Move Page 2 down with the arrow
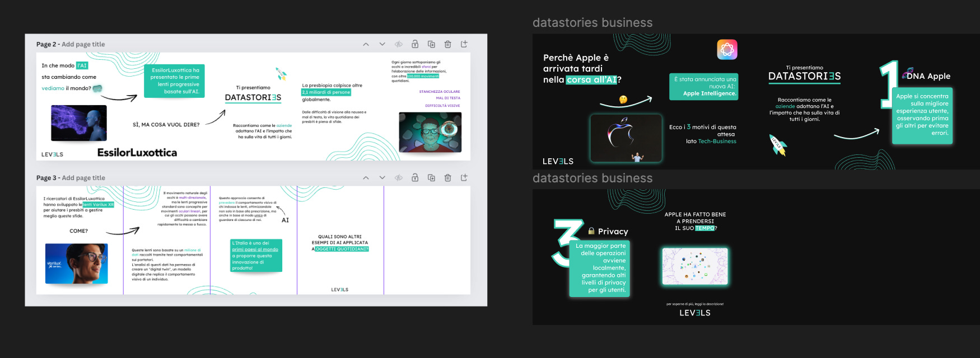Screen dimensions: 980x358 click(x=382, y=44)
